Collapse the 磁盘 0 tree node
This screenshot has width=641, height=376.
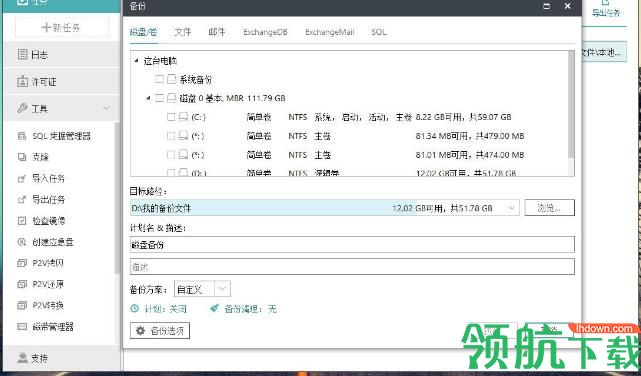pyautogui.click(x=148, y=98)
